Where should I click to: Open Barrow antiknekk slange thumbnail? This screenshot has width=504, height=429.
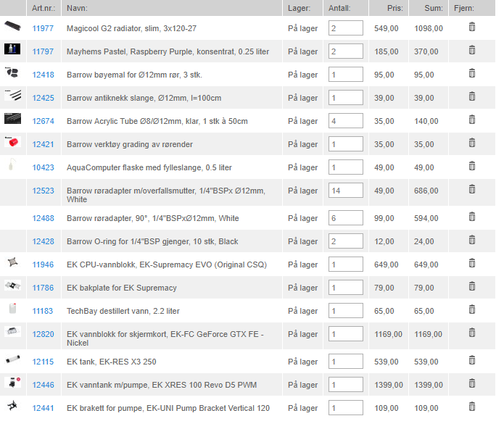tap(12, 96)
